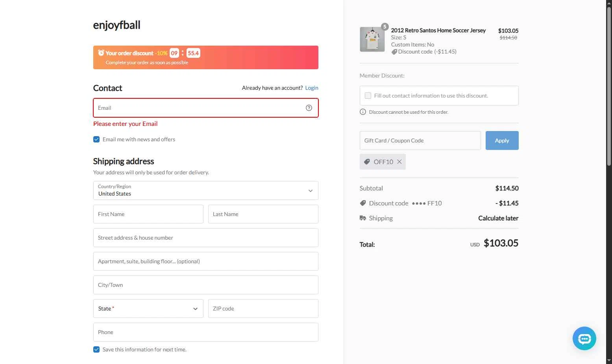Click the enjoyfball store logo
This screenshot has width=612, height=364.
[116, 25]
